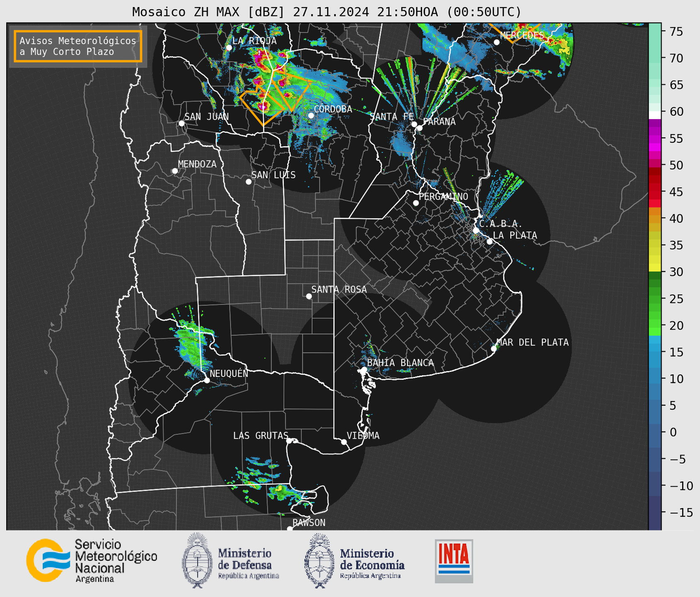Click the light green 20 dBZ band on the color scale
Viewport: 700px width, 597px height.
pos(655,324)
